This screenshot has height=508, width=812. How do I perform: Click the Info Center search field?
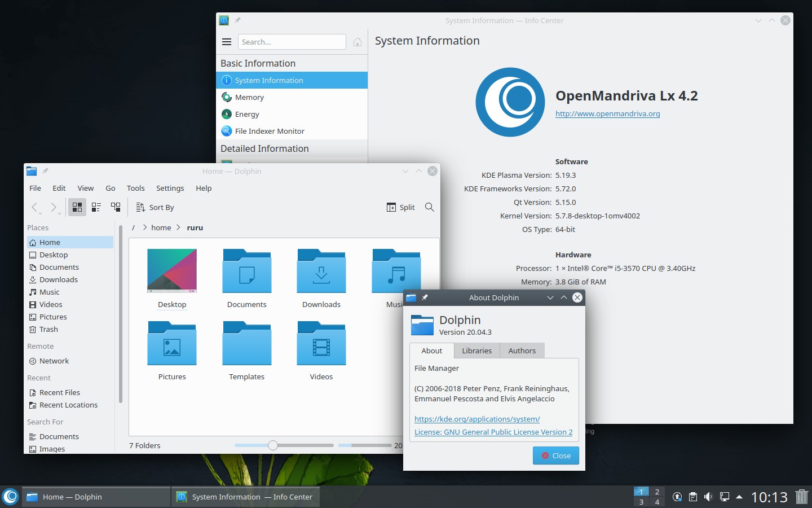(292, 42)
